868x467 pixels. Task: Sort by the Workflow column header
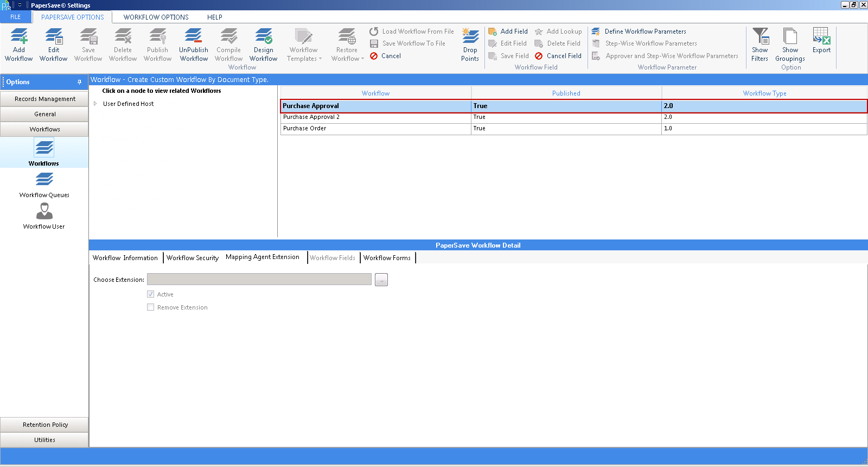pos(375,93)
